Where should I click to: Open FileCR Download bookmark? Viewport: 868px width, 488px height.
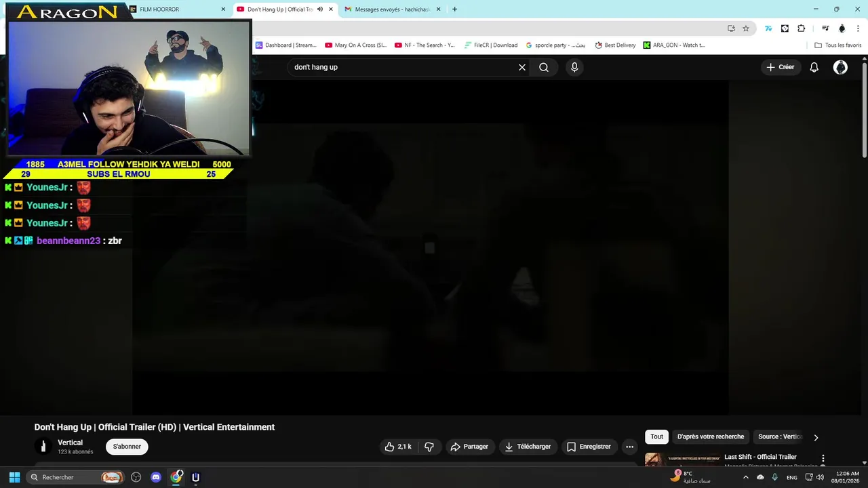[491, 45]
